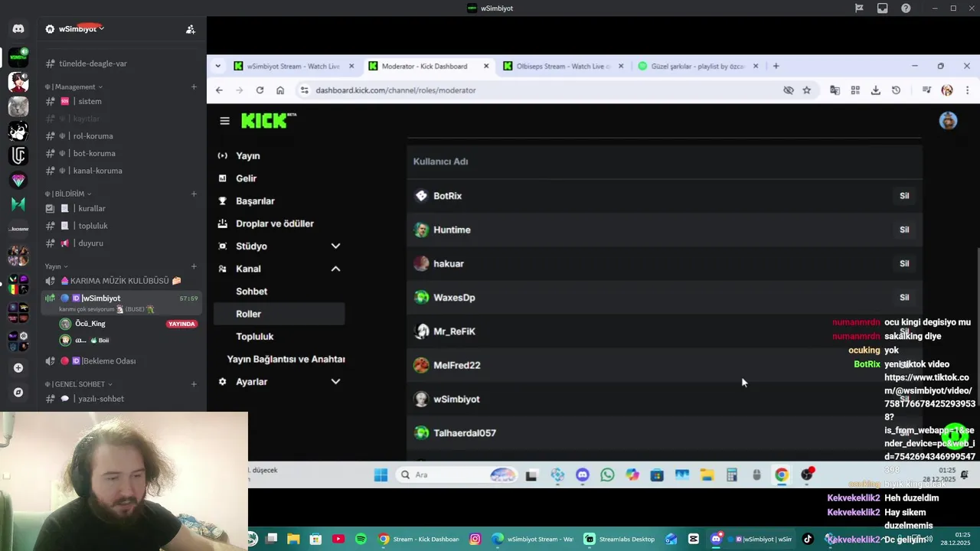Collapse Yayın category in Discord
The width and height of the screenshot is (980, 551).
pyautogui.click(x=56, y=266)
